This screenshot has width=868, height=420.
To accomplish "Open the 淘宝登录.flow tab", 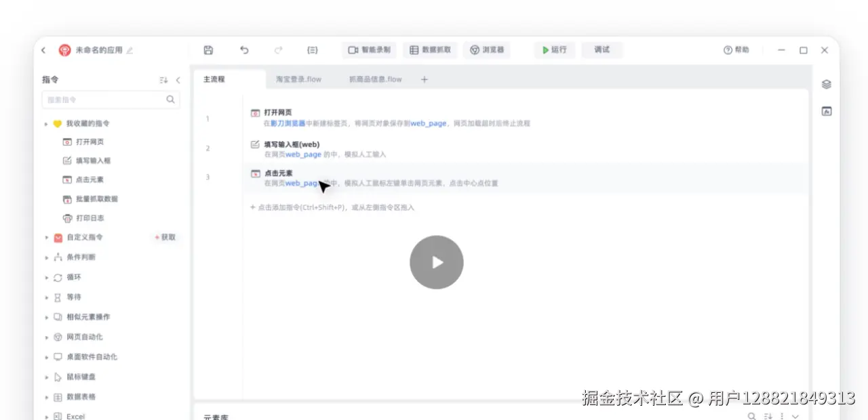I will click(x=298, y=79).
